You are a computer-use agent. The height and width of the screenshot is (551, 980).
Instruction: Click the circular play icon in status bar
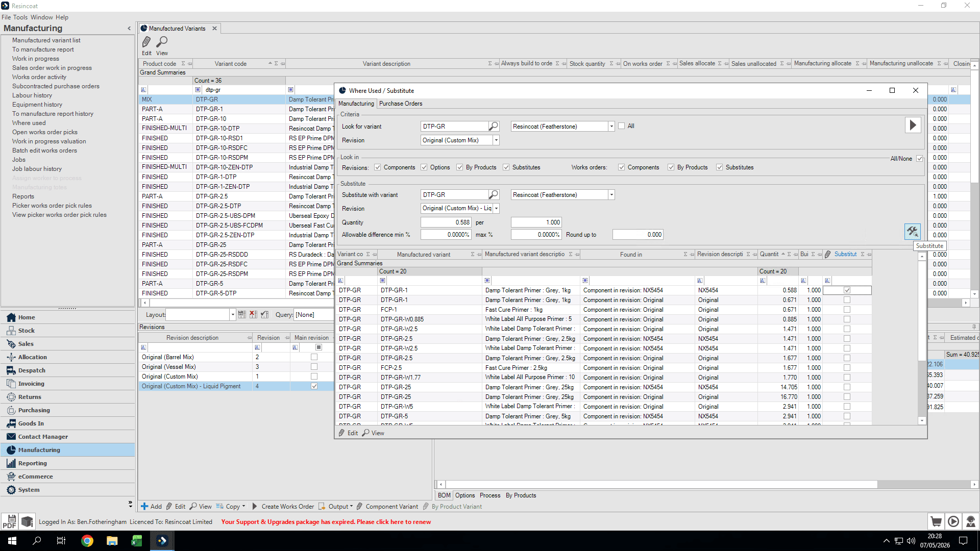(x=953, y=521)
